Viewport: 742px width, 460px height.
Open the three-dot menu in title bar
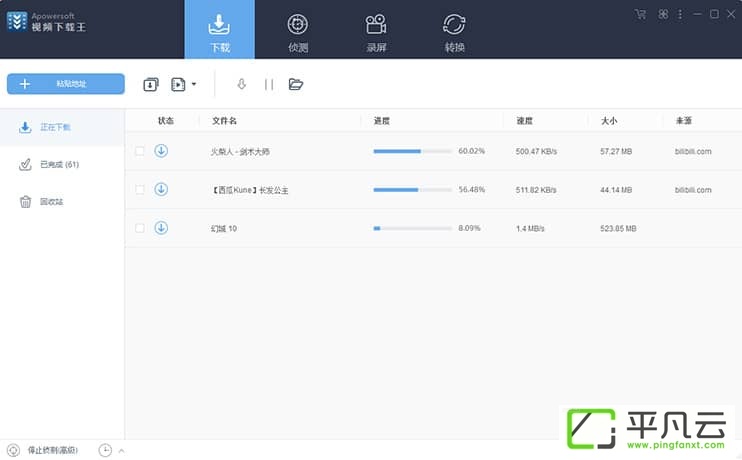point(680,14)
